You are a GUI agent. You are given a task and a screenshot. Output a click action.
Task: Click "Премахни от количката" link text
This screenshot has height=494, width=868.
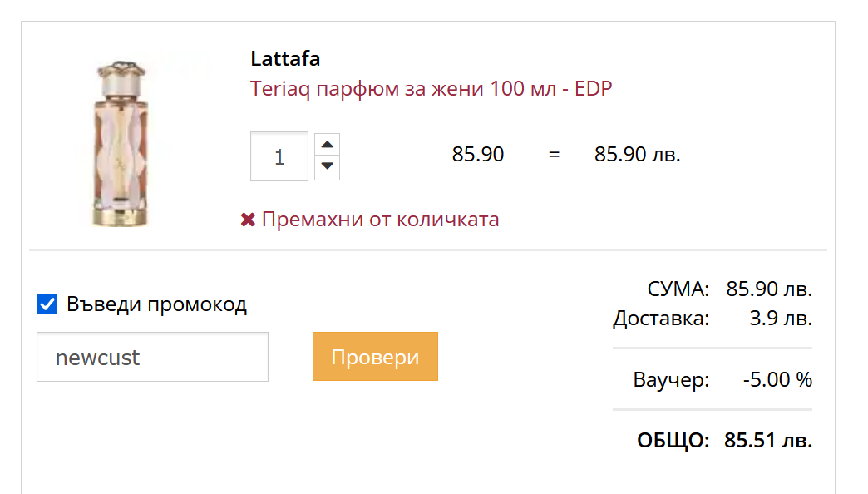tap(380, 220)
